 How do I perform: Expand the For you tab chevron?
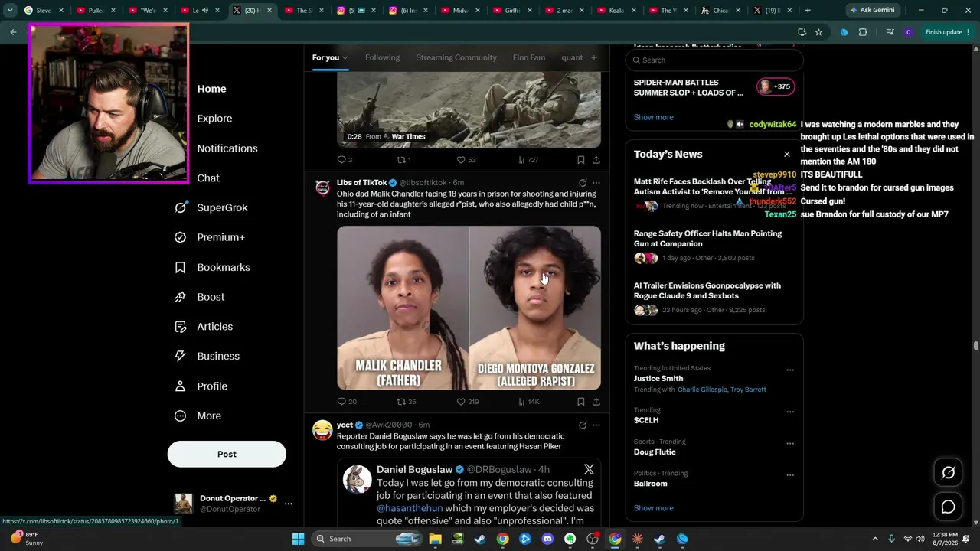coord(345,58)
